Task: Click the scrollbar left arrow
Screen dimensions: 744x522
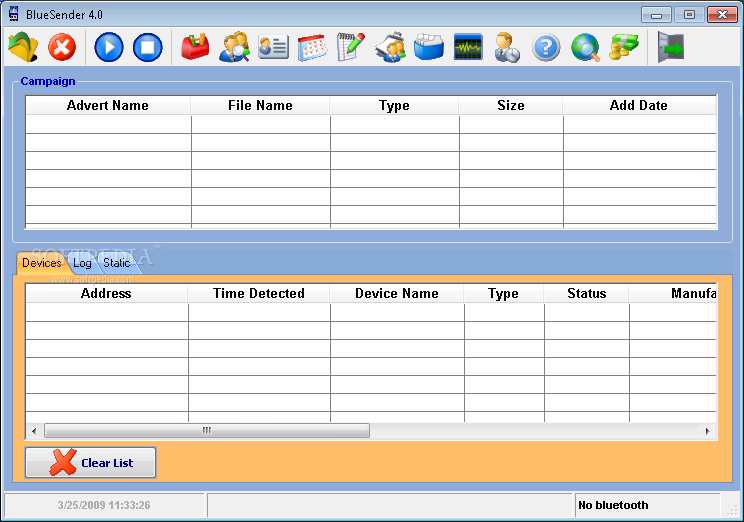Action: [34, 431]
